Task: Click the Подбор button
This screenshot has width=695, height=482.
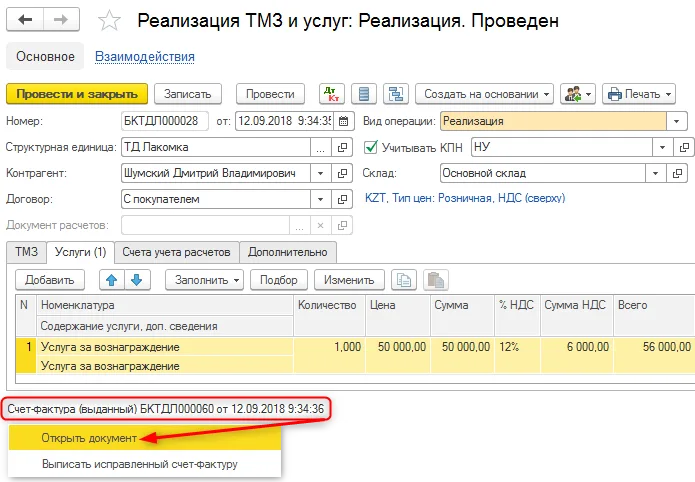Action: [278, 280]
